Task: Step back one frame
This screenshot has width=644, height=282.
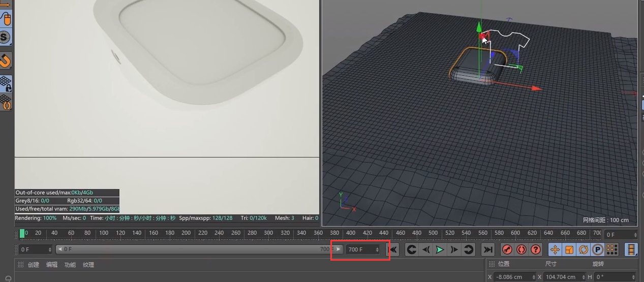Action: (x=426, y=249)
